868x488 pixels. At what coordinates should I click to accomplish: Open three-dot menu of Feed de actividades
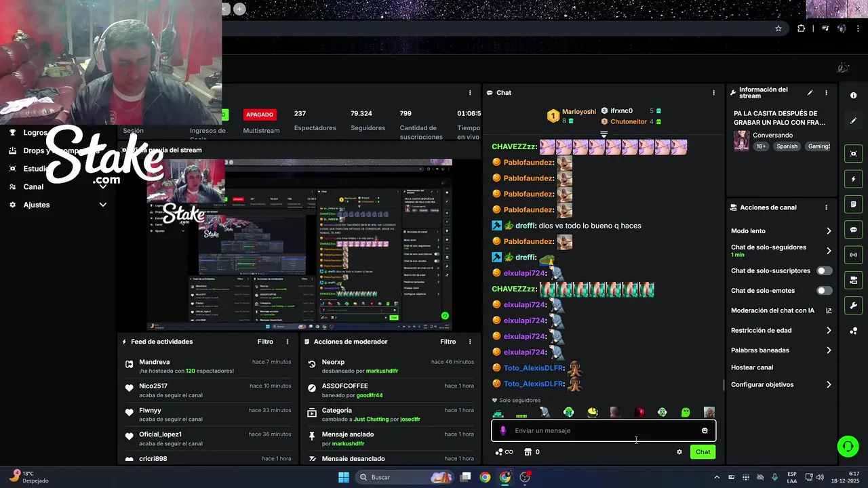(288, 342)
